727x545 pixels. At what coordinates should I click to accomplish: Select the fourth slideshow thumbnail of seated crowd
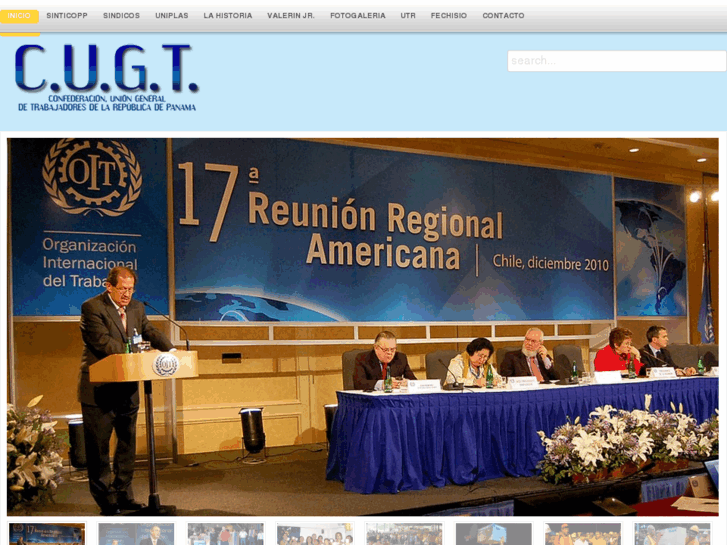pos(315,534)
